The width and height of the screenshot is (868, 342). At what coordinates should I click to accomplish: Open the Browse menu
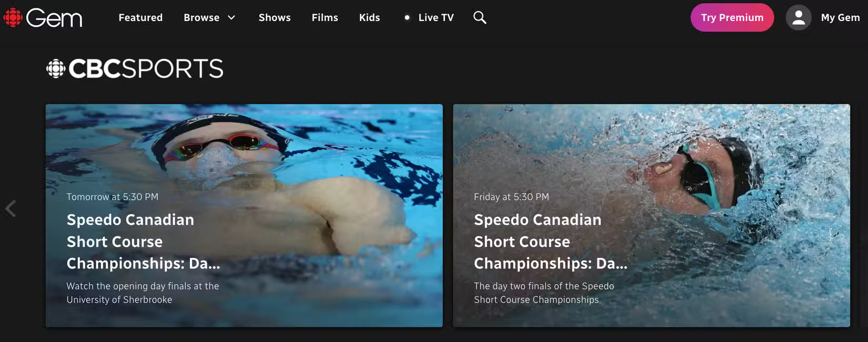201,17
